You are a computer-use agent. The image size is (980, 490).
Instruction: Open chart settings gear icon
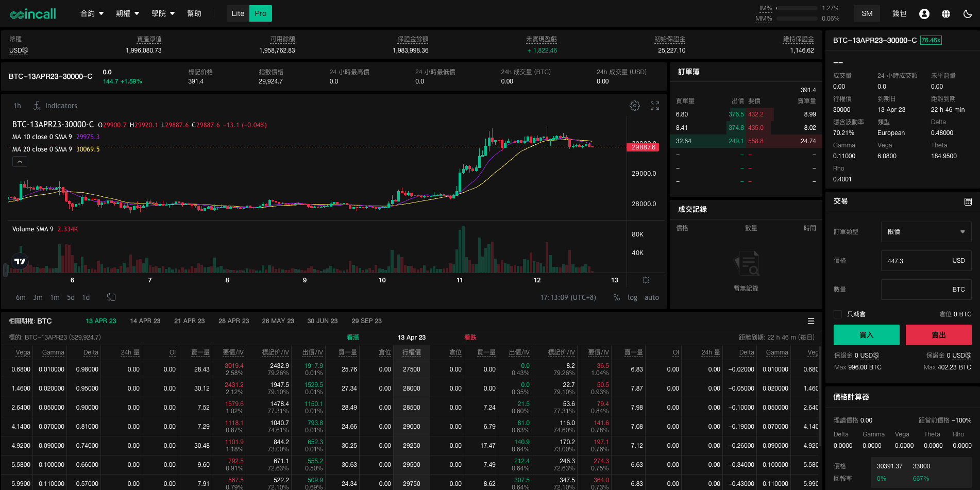635,106
